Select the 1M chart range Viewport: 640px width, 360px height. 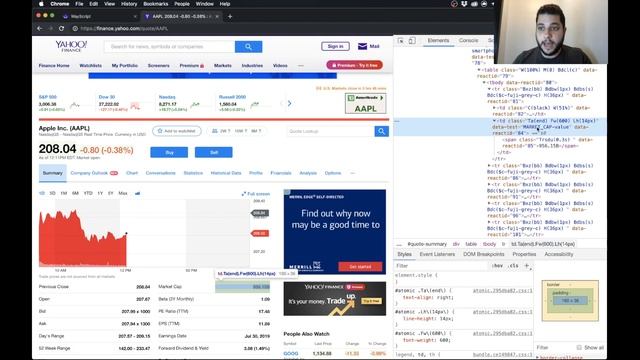pyautogui.click(x=64, y=193)
